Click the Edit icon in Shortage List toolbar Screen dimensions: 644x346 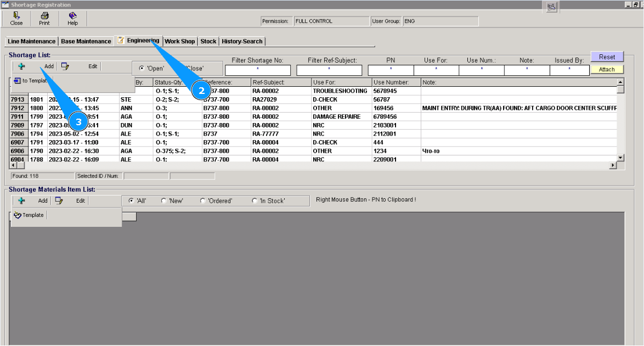[x=65, y=66]
